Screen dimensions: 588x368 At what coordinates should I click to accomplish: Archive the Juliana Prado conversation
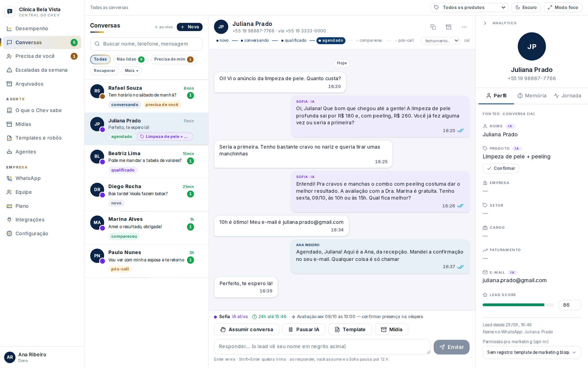click(x=449, y=27)
